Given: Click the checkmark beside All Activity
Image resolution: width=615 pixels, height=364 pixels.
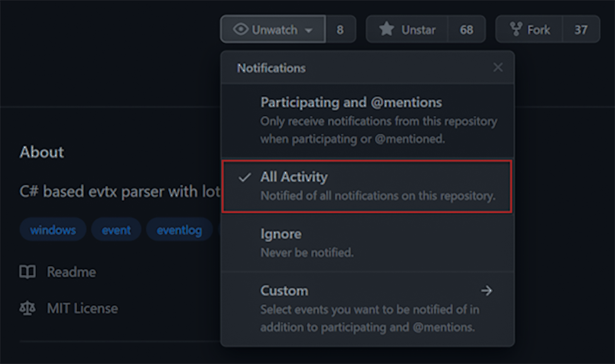Looking at the screenshot, I should [244, 178].
